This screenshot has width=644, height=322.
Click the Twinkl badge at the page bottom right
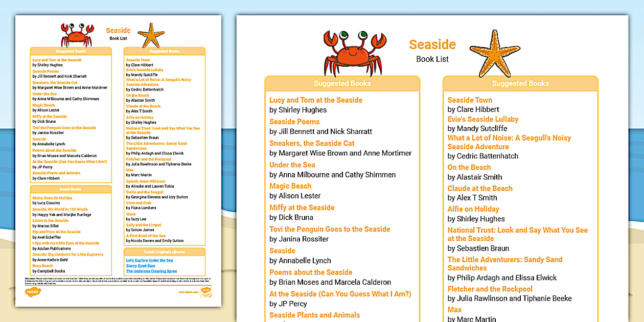206,291
